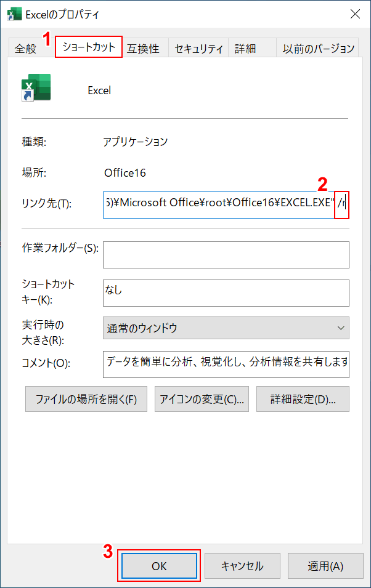This screenshot has height=588, width=371.
Task: Open 詳細設定 dialog button
Action: [303, 399]
